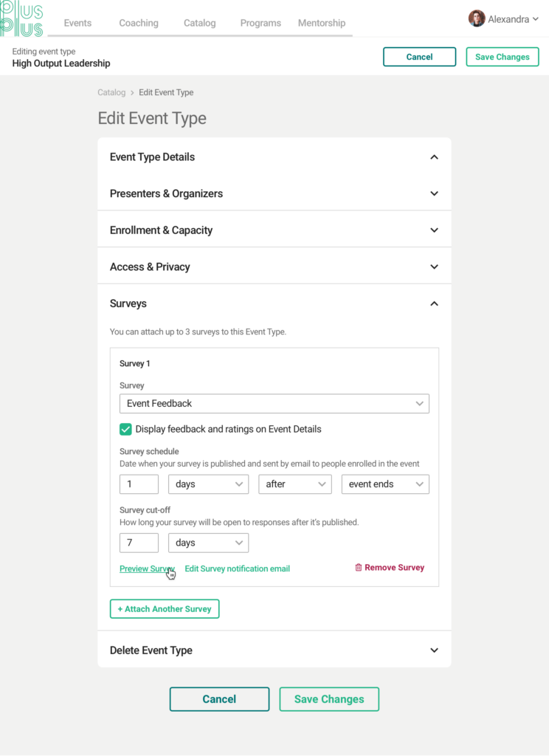
Task: Click Attach Another Survey button
Action: [x=165, y=609]
